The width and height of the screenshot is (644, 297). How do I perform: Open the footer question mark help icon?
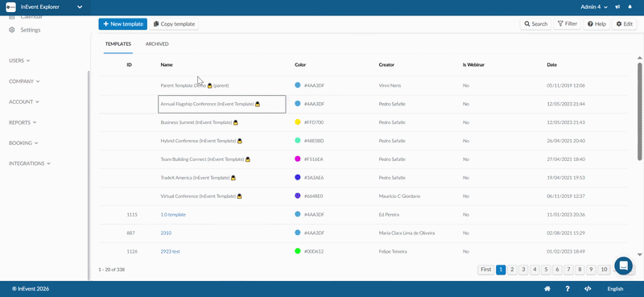[568, 289]
